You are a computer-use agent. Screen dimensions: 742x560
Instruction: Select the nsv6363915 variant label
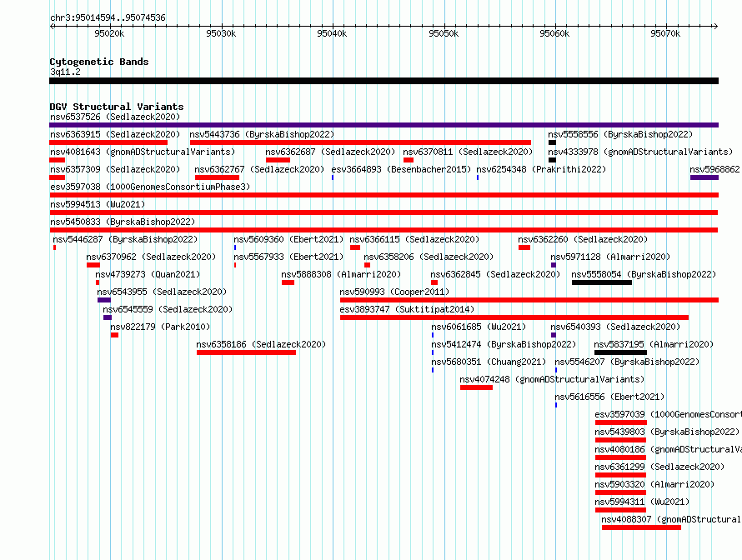tap(115, 134)
